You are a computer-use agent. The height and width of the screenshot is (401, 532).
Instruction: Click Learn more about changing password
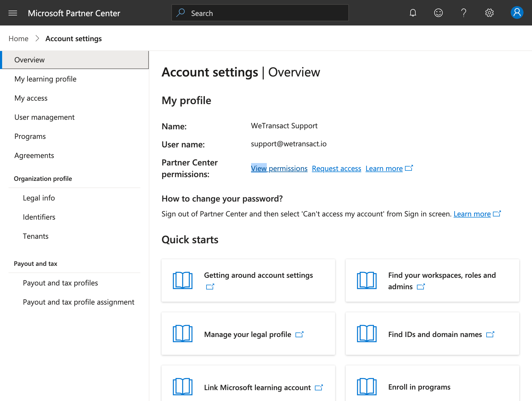coord(472,214)
